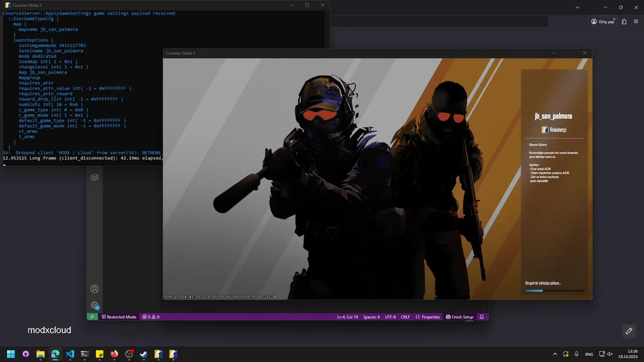
Task: Open OBS Studio from the taskbar
Action: tap(129, 354)
